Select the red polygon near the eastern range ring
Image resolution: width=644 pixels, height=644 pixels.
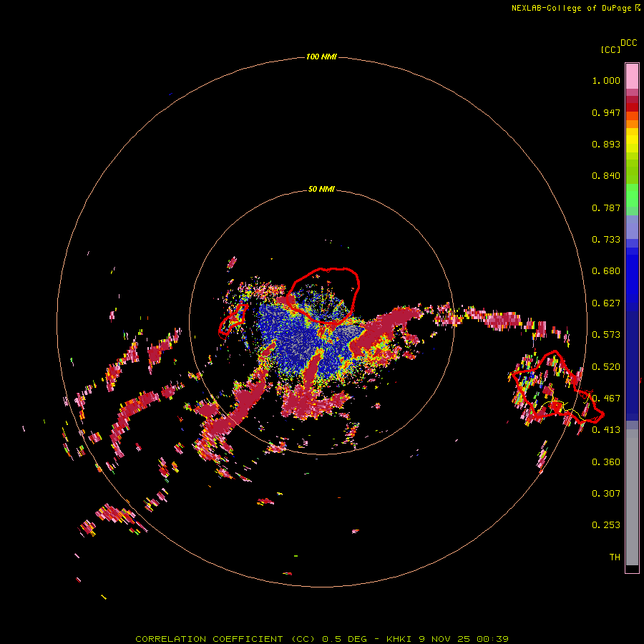[559, 388]
